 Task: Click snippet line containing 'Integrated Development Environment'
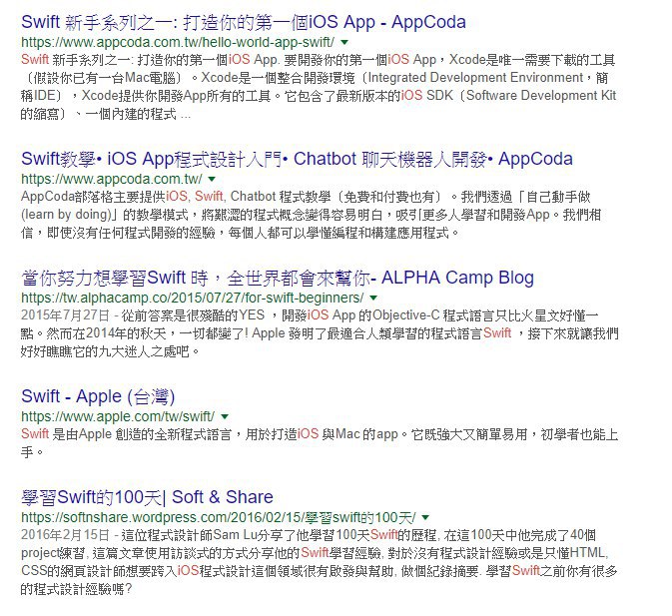click(x=315, y=78)
